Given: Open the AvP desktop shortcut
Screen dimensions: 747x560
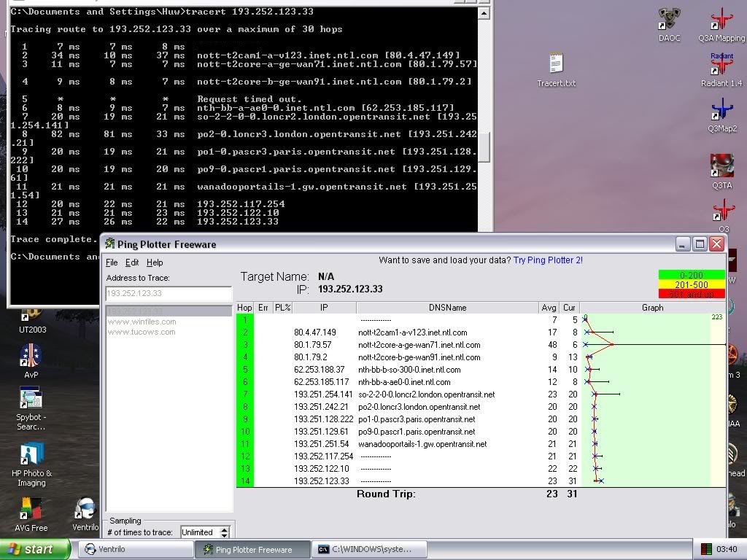Looking at the screenshot, I should tap(31, 360).
